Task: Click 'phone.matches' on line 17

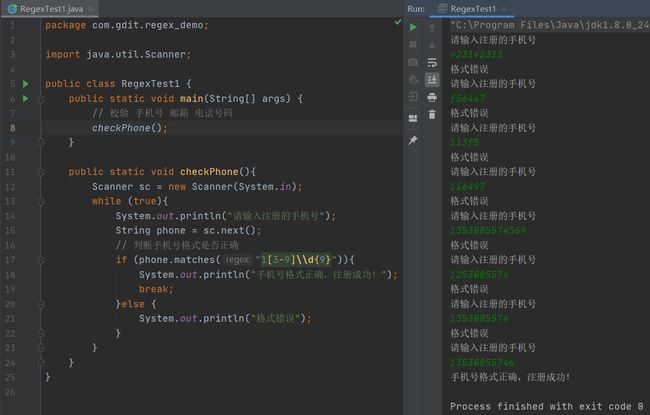Action: pyautogui.click(x=177, y=260)
